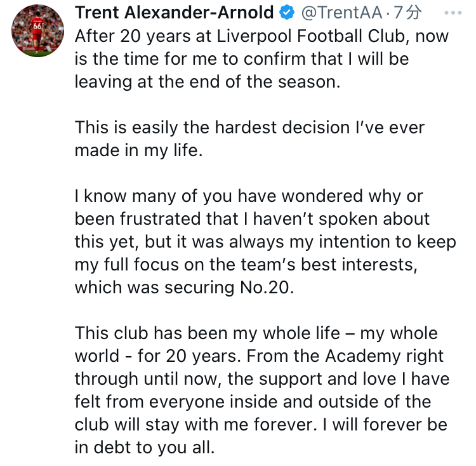Open the @TrentAA handle link
The width and height of the screenshot is (476, 466).
tap(343, 13)
